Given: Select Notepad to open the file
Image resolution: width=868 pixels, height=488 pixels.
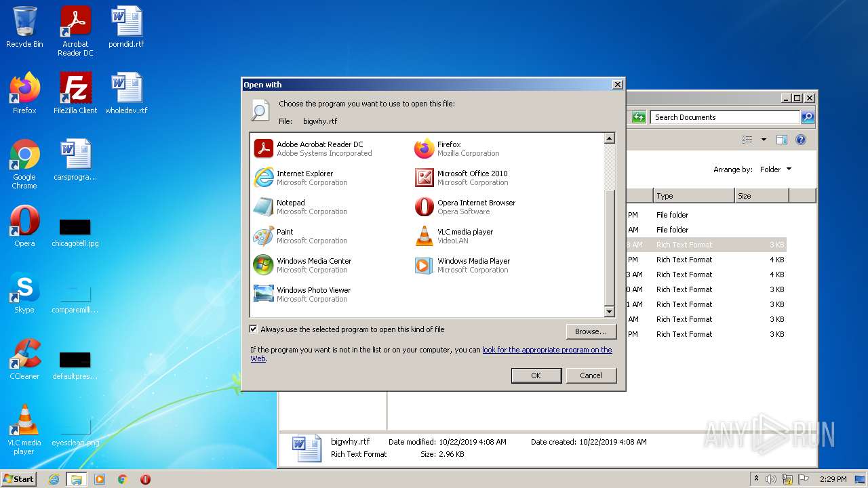Looking at the screenshot, I should tap(300, 207).
